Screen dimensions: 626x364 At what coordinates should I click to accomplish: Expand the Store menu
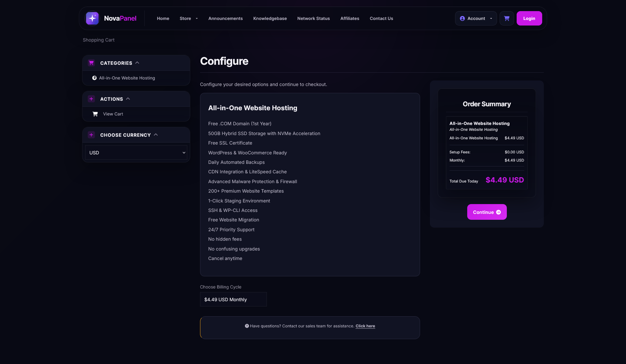[x=189, y=18]
